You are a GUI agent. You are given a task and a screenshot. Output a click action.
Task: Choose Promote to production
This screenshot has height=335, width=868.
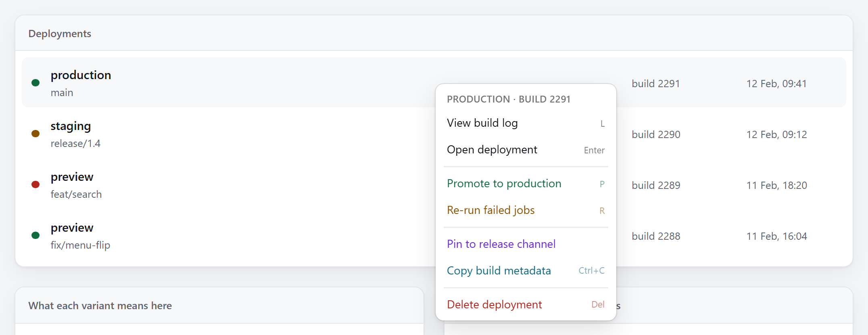tap(526, 184)
